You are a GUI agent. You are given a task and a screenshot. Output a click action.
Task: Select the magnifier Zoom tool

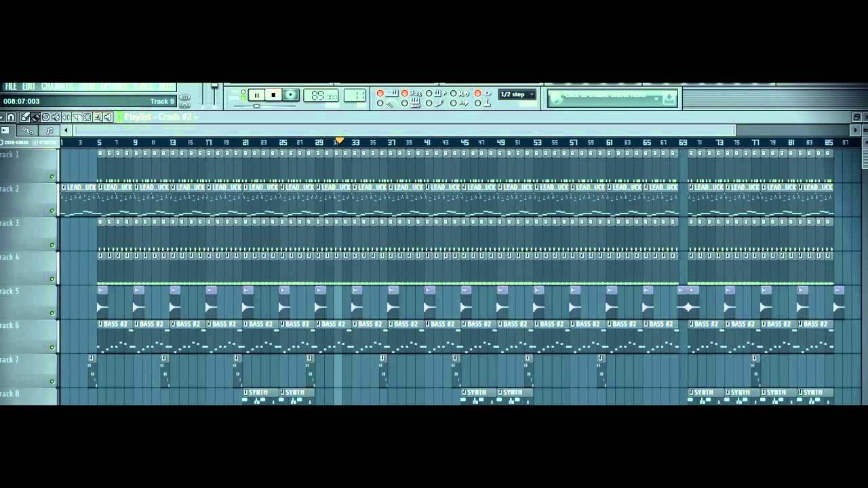tap(98, 117)
